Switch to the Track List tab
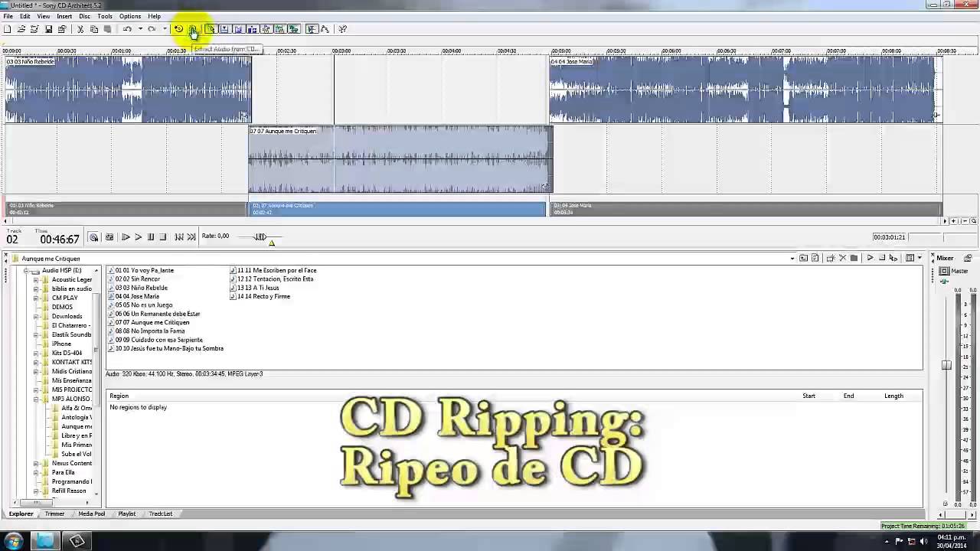The height and width of the screenshot is (551, 980). point(161,514)
